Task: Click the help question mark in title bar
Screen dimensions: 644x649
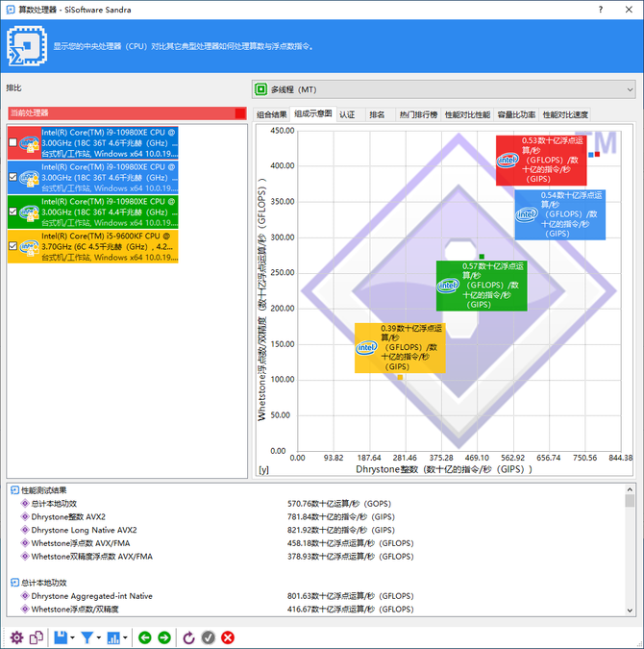Action: pyautogui.click(x=601, y=10)
